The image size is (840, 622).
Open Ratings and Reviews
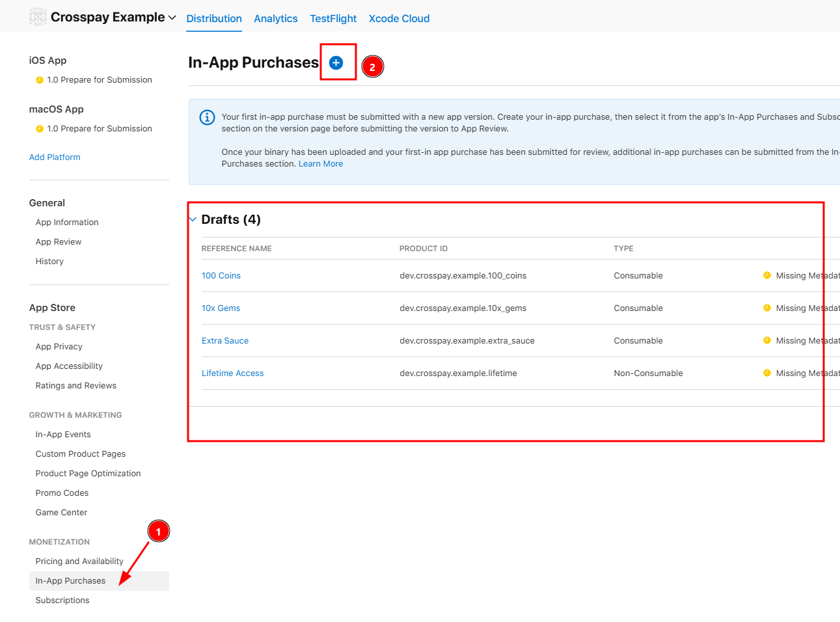click(x=76, y=386)
